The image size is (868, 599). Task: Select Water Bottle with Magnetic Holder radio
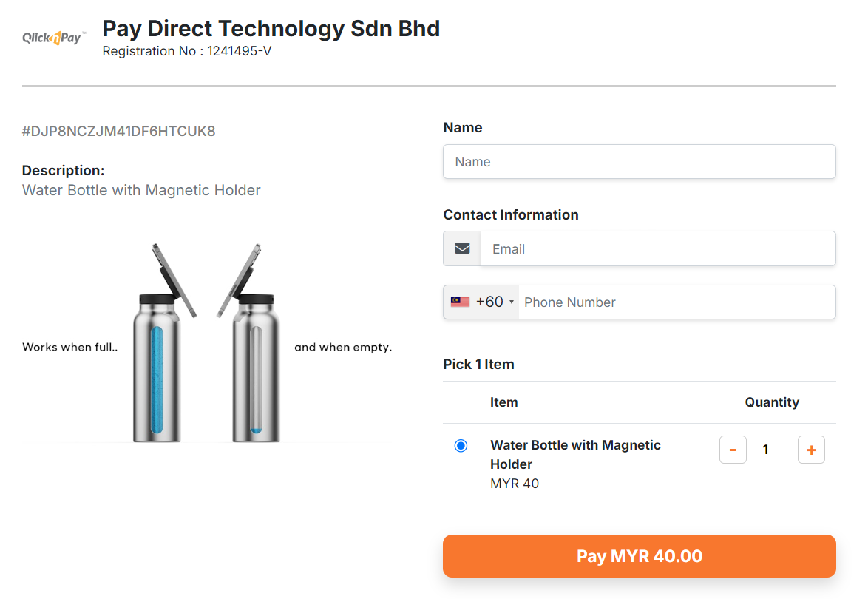pos(461,446)
